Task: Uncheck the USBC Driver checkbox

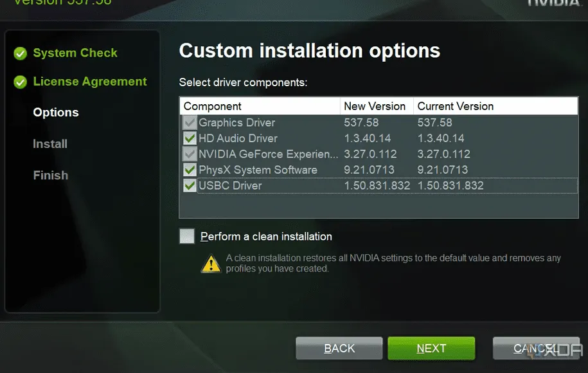Action: 190,186
